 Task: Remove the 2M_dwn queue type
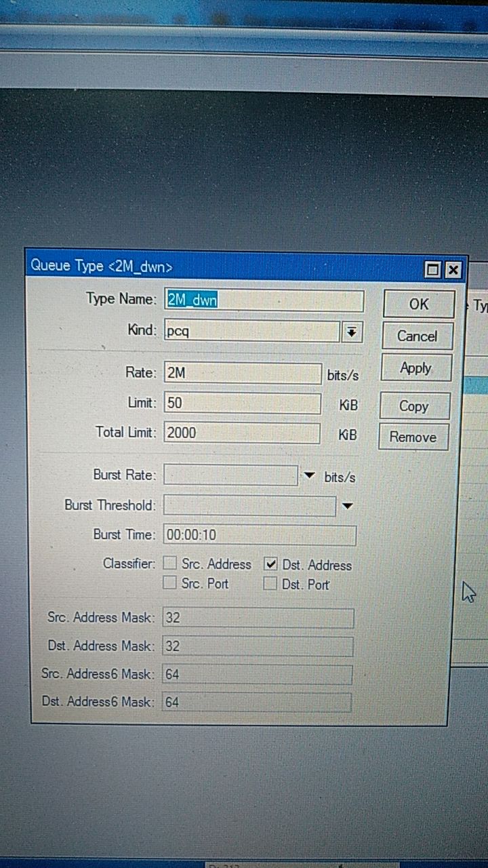pyautogui.click(x=413, y=437)
